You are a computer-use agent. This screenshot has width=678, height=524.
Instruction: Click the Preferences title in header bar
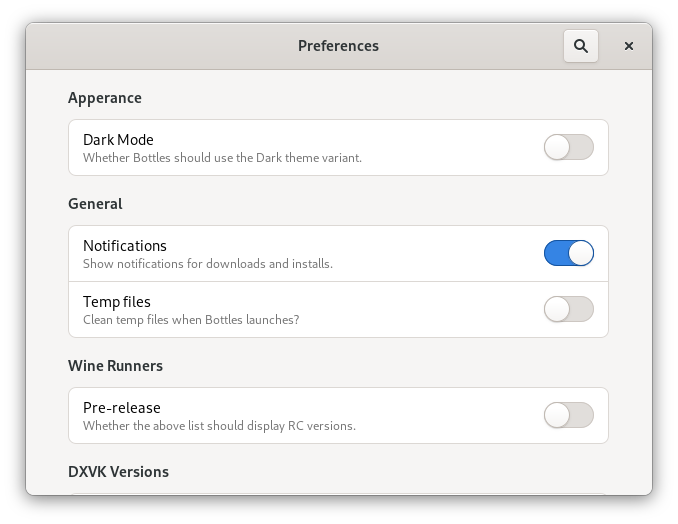coord(338,46)
